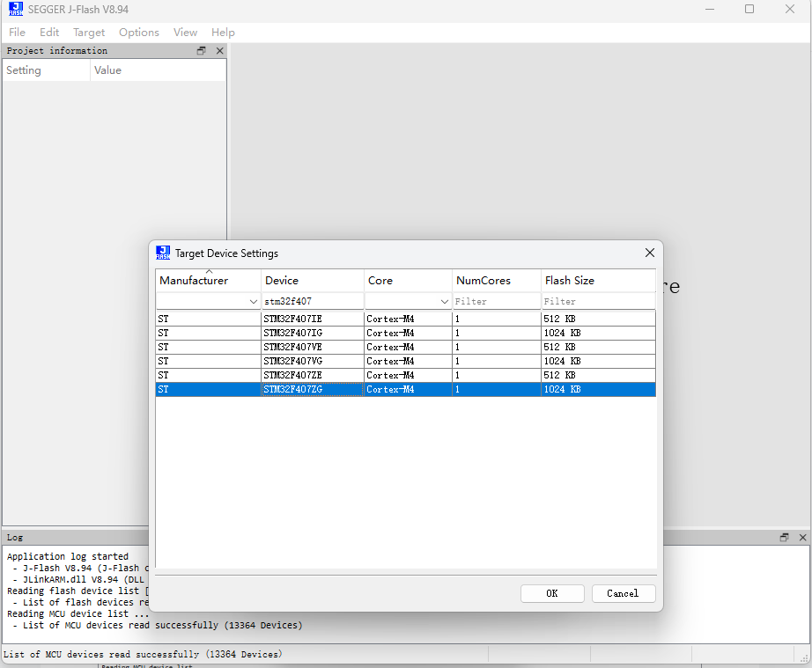Sort by the Core column header
The width and height of the screenshot is (812, 668).
click(x=408, y=281)
